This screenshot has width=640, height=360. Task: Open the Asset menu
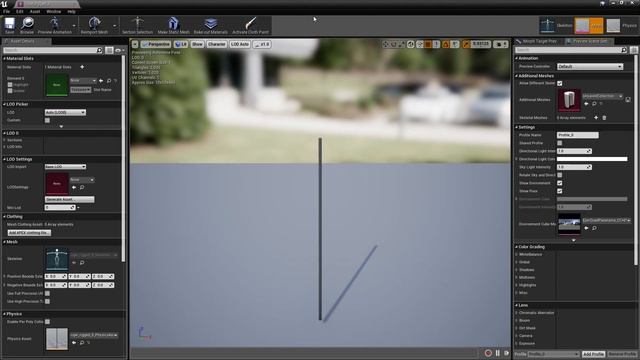35,11
